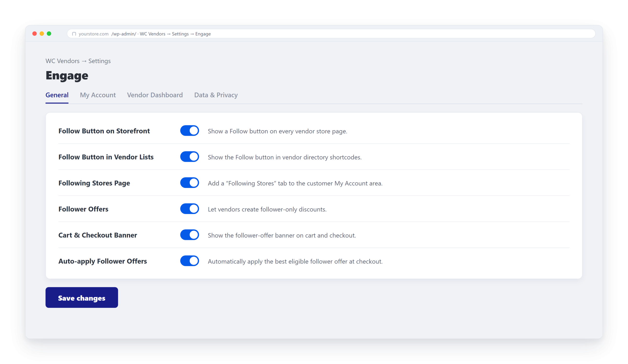Click 'Show the follower-offer banner on cart' description

pyautogui.click(x=282, y=235)
